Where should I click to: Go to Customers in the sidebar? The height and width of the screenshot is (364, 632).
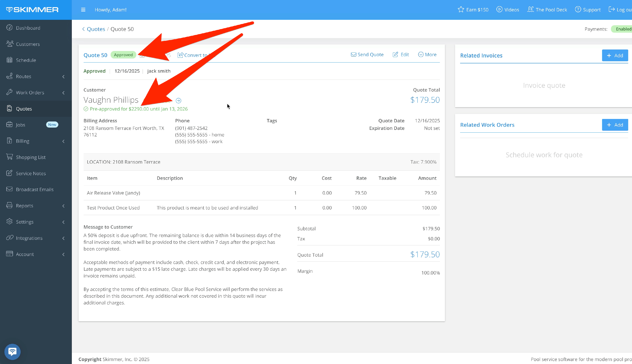click(28, 44)
